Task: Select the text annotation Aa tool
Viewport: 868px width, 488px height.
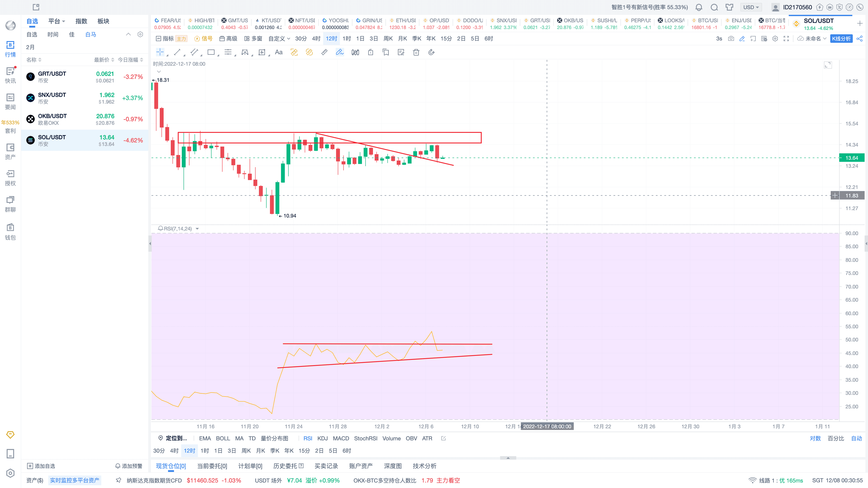Action: (279, 52)
